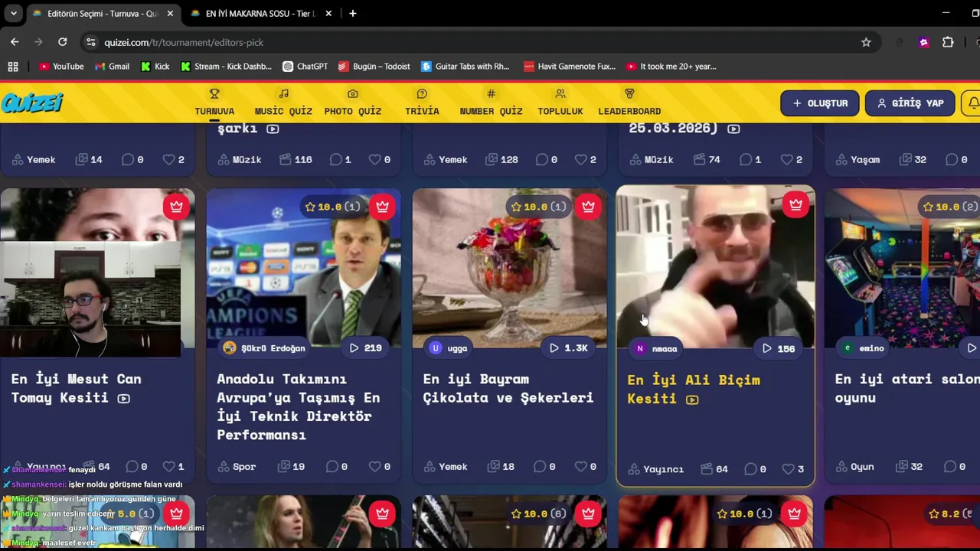The image size is (980, 551).
Task: Open the Quizei logo home link
Action: 32,103
